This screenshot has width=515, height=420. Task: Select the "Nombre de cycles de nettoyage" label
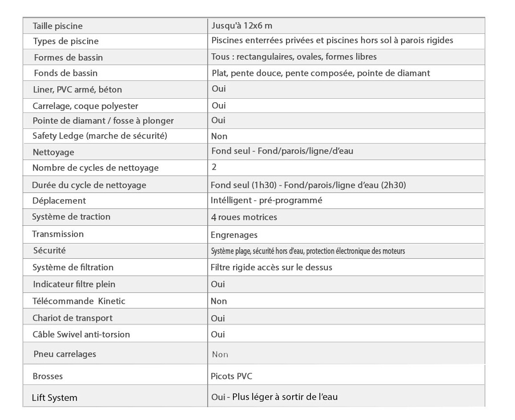[96, 168]
